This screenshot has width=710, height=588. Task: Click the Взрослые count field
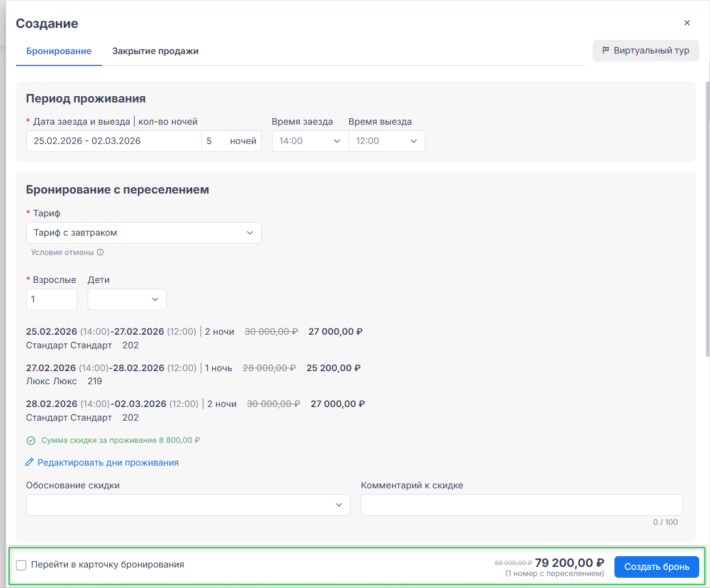pos(51,299)
